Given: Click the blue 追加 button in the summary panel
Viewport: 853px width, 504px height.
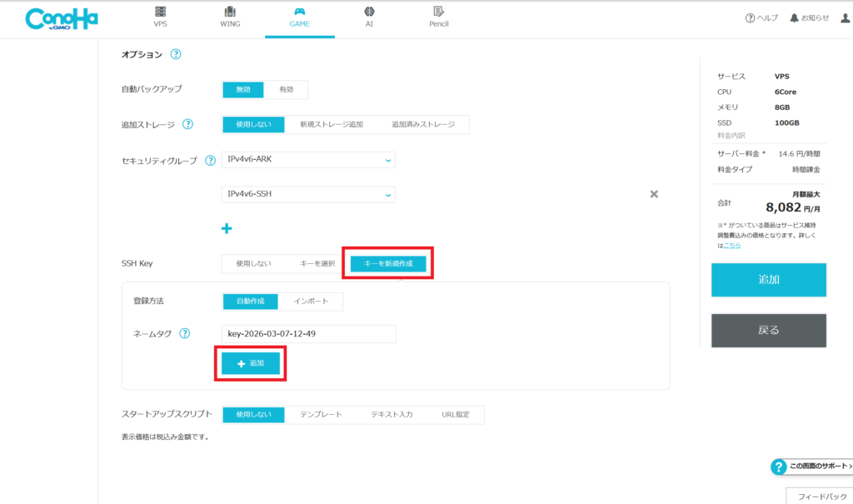Looking at the screenshot, I should [768, 280].
